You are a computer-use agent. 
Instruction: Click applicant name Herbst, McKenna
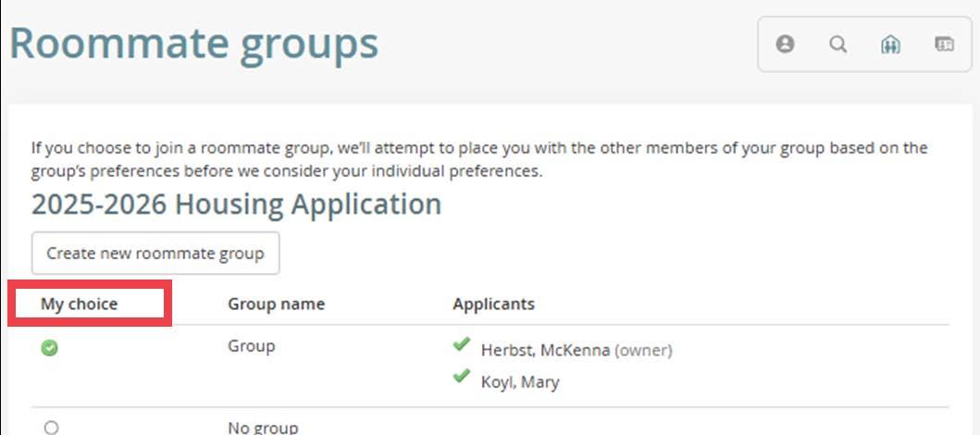[x=545, y=350]
